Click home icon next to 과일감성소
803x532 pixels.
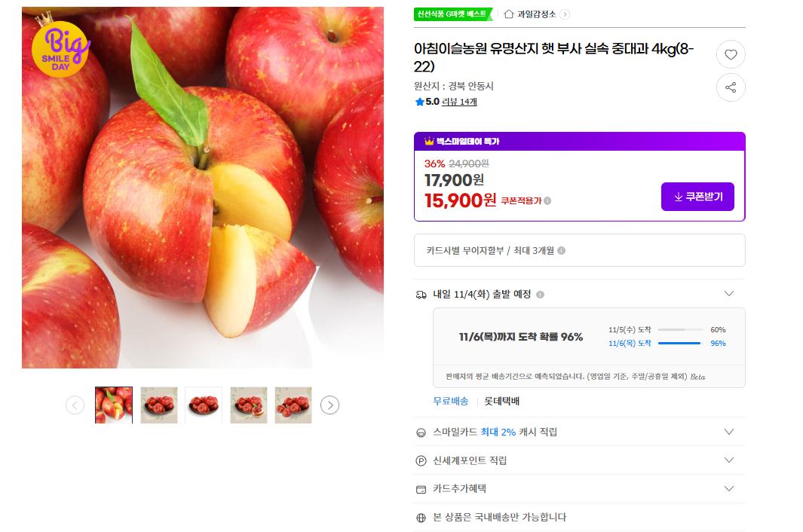pyautogui.click(x=509, y=14)
